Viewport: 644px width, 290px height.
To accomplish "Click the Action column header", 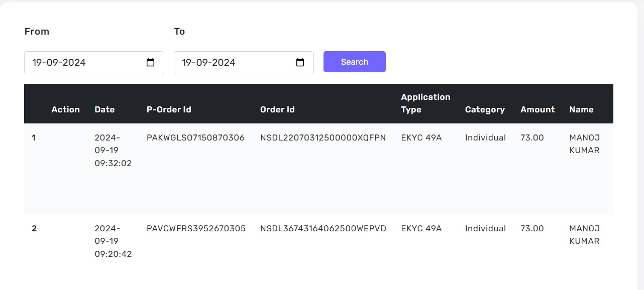I will pos(65,109).
